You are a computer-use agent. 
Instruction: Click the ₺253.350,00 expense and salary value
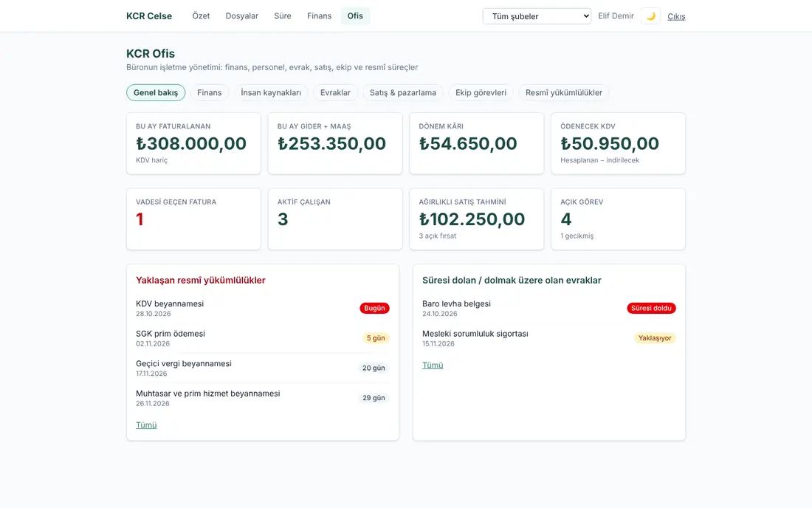pos(332,143)
